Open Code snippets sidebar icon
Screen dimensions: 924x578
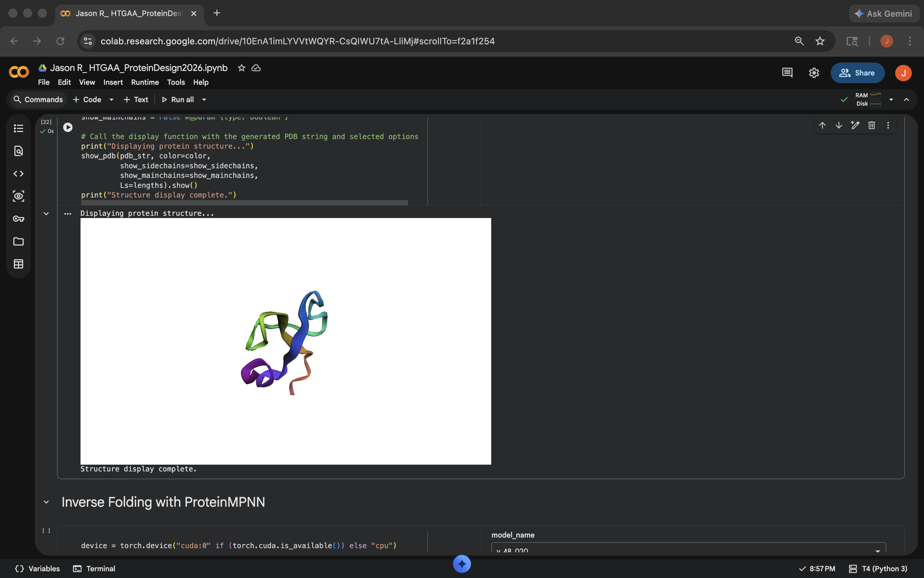(18, 173)
